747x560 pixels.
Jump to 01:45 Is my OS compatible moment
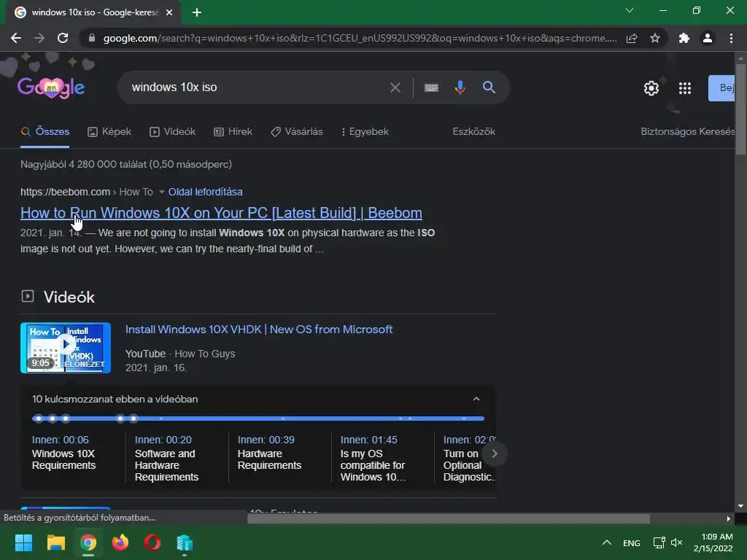point(373,459)
